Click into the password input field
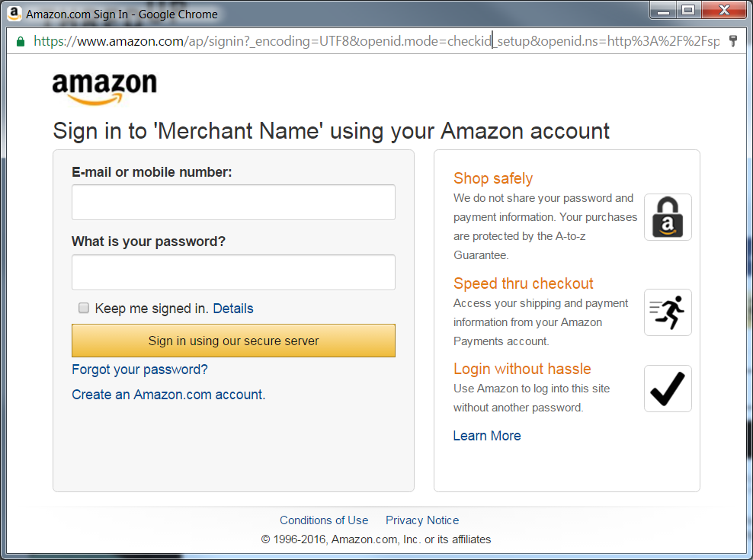Image resolution: width=753 pixels, height=560 pixels. pyautogui.click(x=233, y=273)
